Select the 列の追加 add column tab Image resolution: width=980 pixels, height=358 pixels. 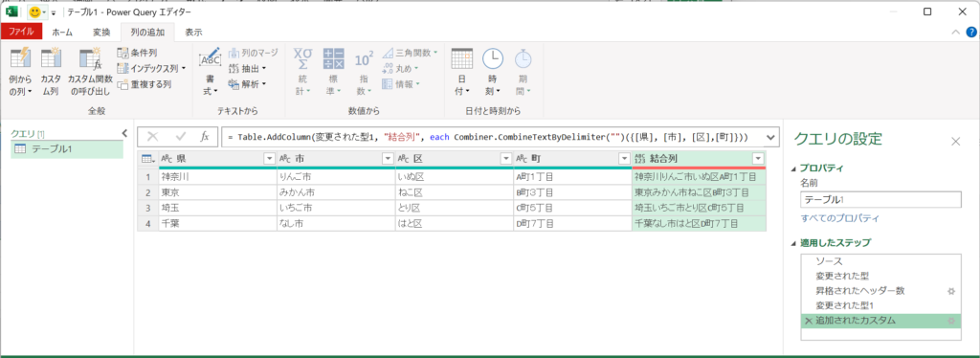[x=147, y=32]
